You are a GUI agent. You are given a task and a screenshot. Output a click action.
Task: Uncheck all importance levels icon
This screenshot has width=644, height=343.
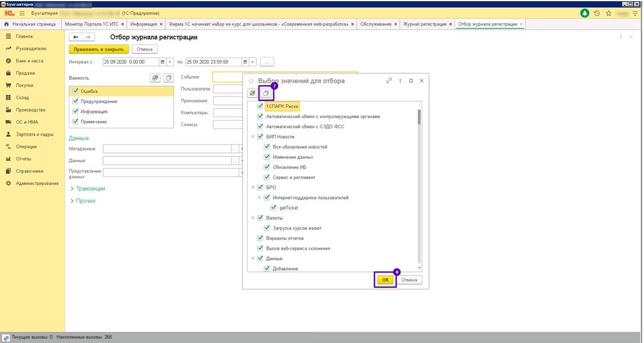click(x=168, y=78)
